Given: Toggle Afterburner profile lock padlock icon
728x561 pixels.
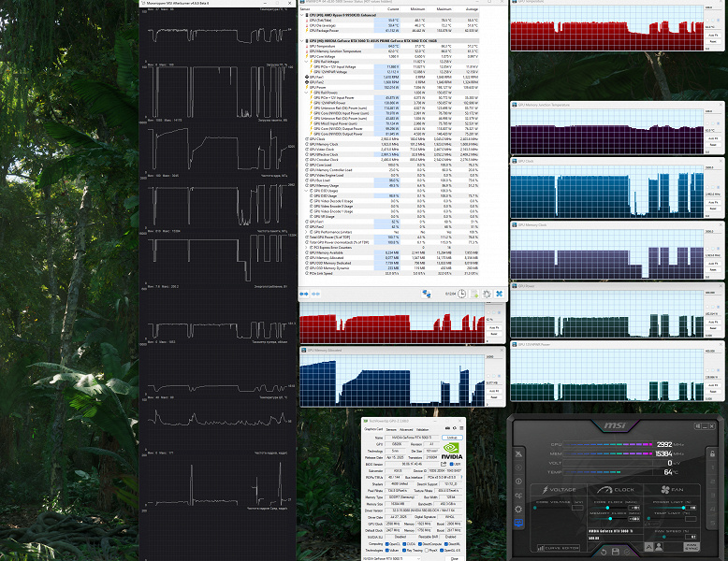Looking at the screenshot, I should point(712,453).
